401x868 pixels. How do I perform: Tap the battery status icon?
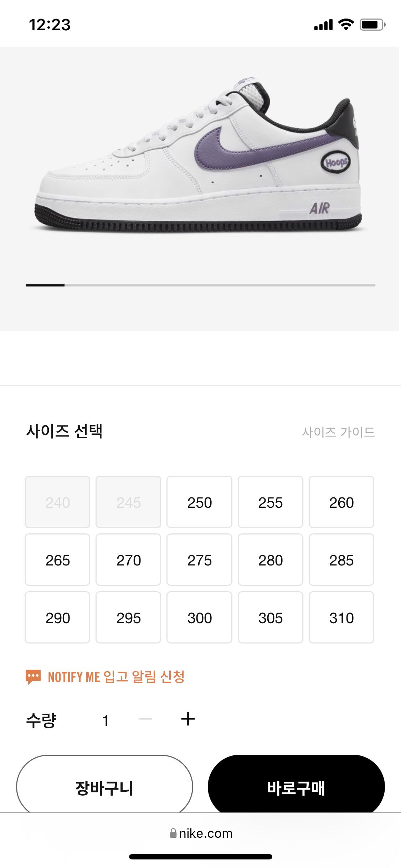coord(372,25)
